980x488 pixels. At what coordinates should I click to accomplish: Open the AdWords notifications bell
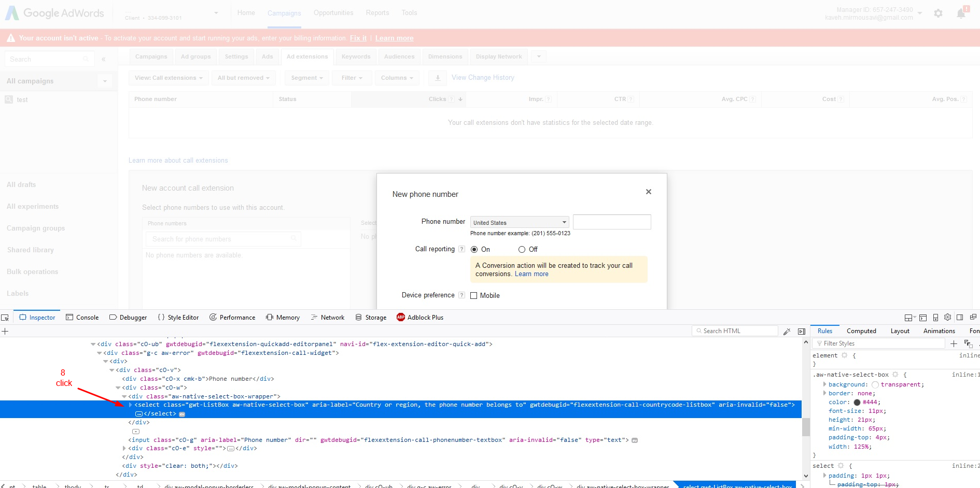click(x=961, y=13)
